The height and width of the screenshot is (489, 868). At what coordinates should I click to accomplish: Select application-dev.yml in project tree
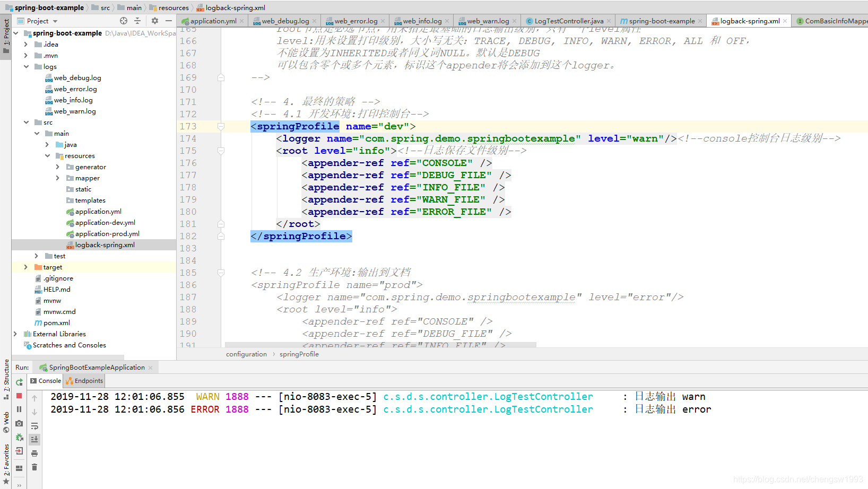(x=105, y=223)
